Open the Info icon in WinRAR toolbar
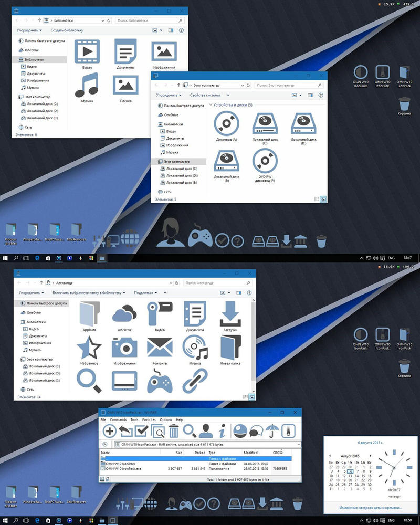Screen dimensions: 420x525 point(222,432)
